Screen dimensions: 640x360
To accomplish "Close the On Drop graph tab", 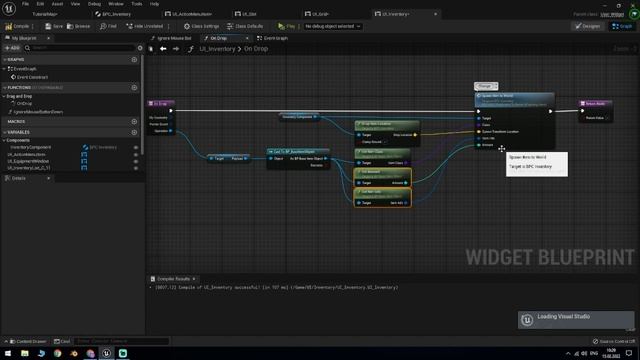I will 247,38.
